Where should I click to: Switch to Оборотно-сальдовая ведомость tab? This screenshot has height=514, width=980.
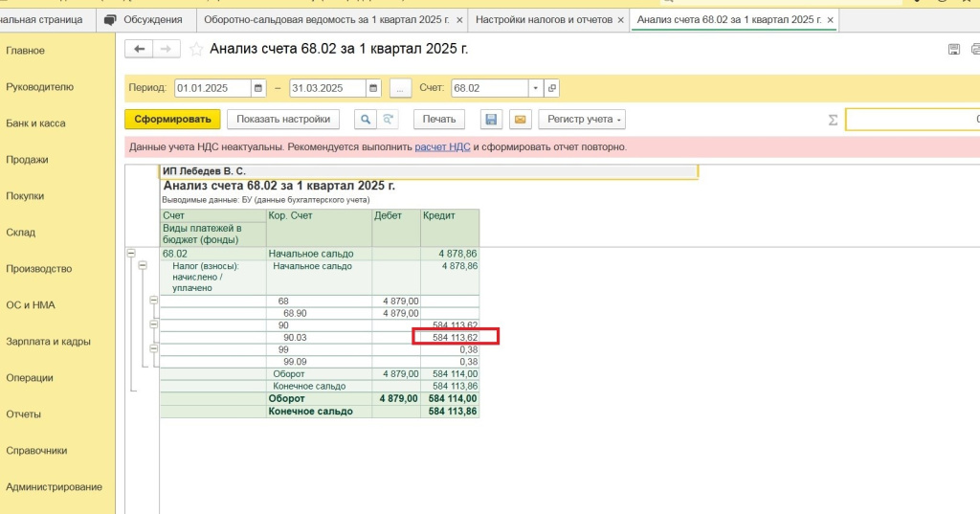point(326,20)
